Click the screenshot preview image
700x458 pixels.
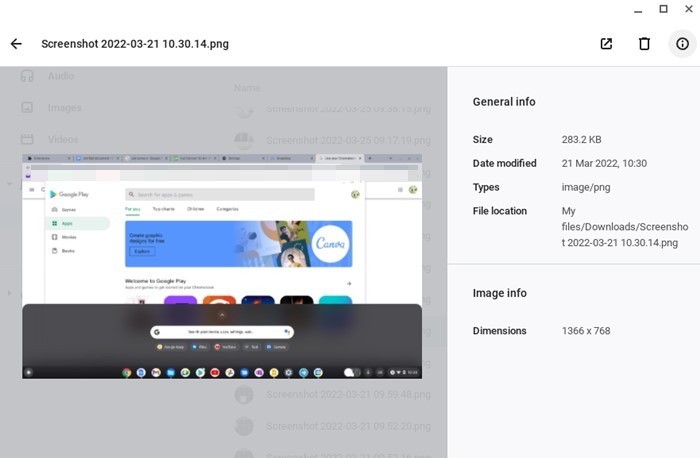coord(222,266)
